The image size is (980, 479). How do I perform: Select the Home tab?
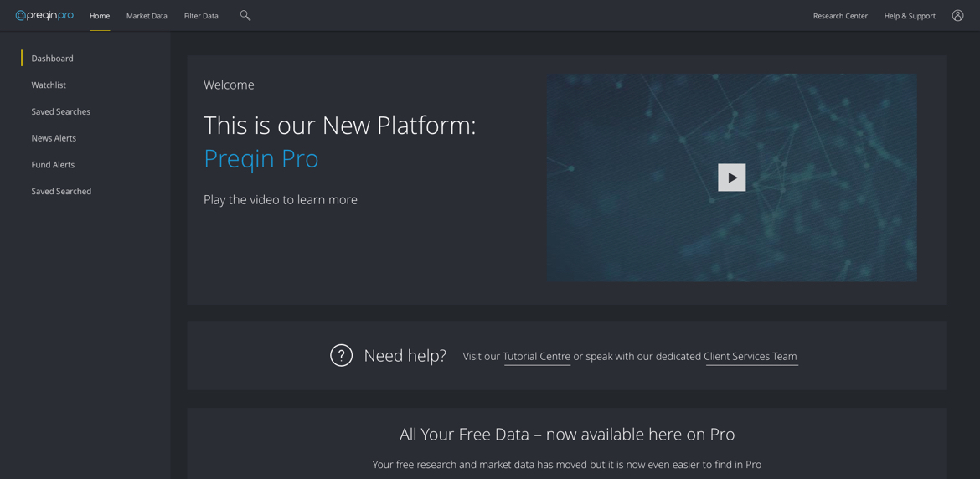[100, 16]
